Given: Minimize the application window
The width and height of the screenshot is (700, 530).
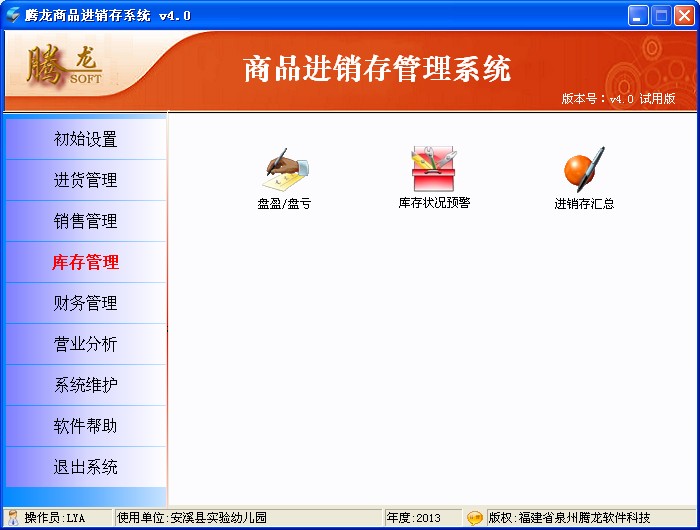Looking at the screenshot, I should point(638,16).
